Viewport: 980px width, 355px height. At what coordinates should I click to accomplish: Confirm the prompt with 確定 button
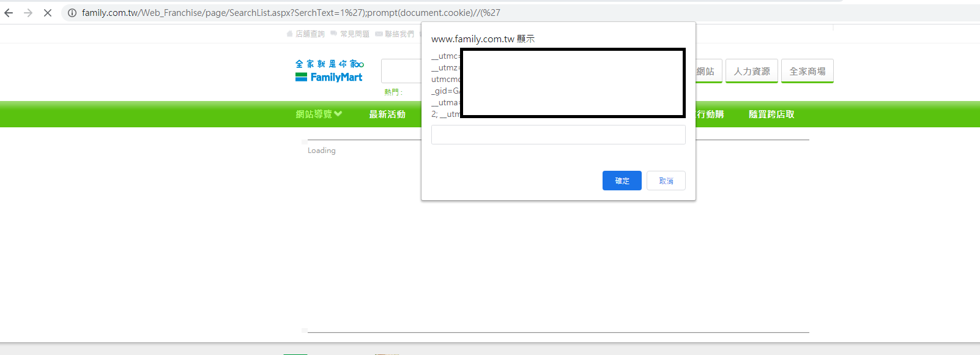[622, 181]
